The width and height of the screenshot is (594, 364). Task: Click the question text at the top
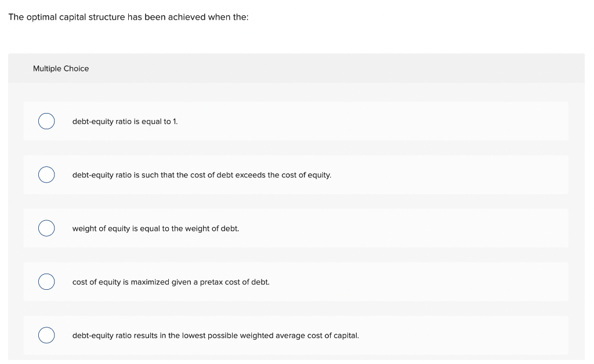[128, 17]
